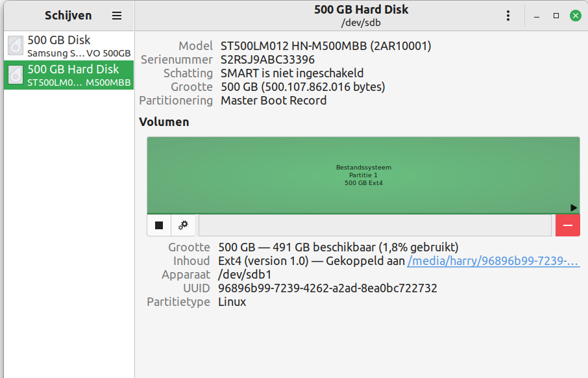The width and height of the screenshot is (588, 378).
Task: Click the '500 GB Hard Disk' window title
Action: [x=361, y=9]
